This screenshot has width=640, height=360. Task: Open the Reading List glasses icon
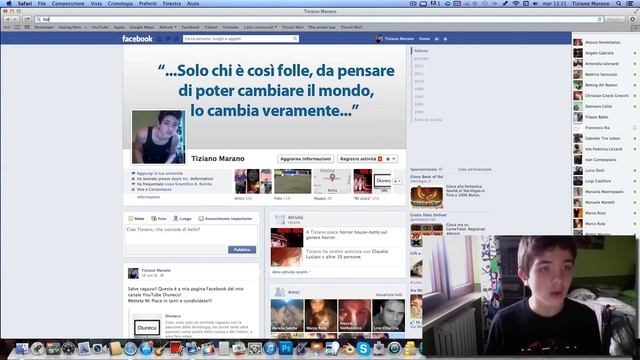(7, 27)
